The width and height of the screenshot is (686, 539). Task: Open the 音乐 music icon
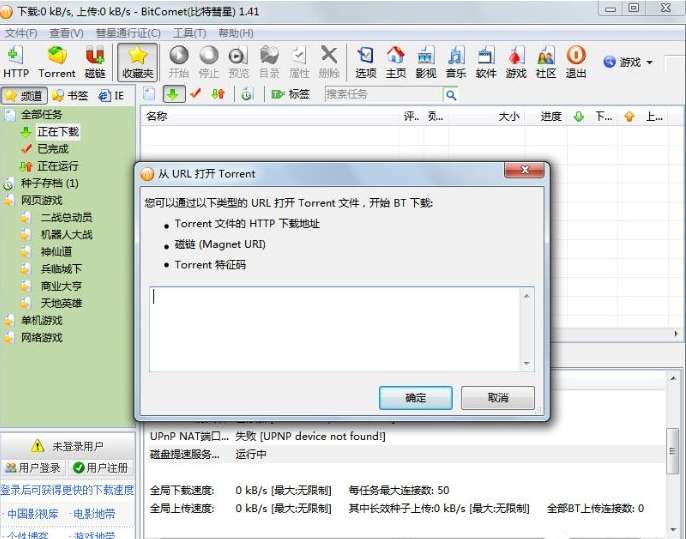[x=456, y=62]
